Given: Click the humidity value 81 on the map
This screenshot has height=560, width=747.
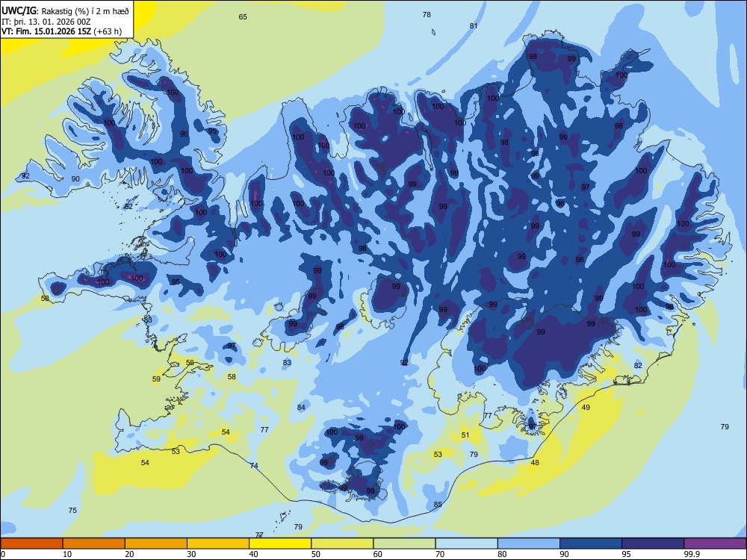Looking at the screenshot, I should 473,25.
